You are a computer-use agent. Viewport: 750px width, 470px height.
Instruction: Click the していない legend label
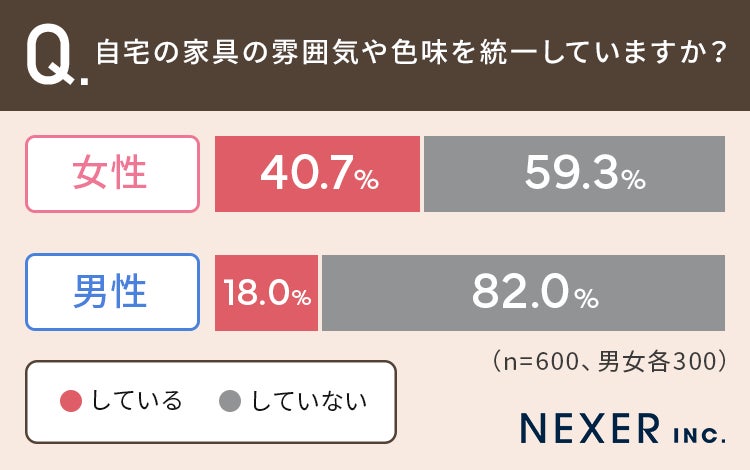(x=309, y=401)
